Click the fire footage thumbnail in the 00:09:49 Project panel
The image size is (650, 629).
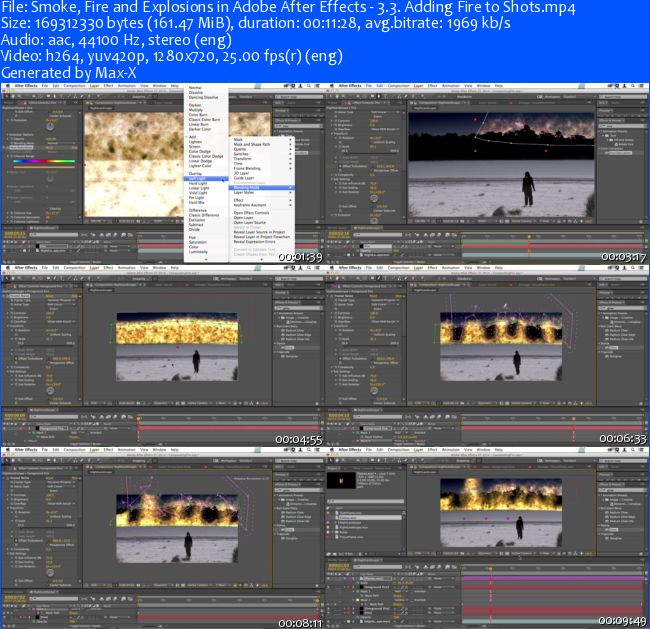click(x=341, y=481)
